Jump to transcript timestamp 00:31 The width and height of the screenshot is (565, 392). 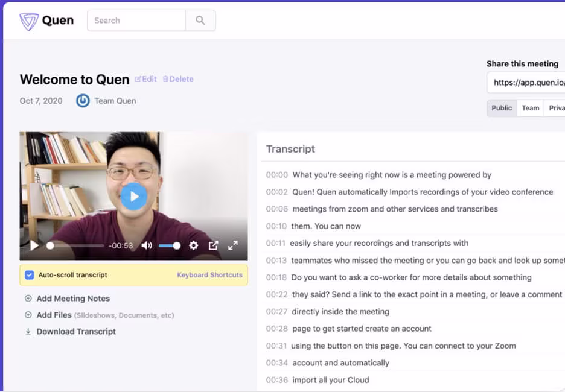point(276,346)
